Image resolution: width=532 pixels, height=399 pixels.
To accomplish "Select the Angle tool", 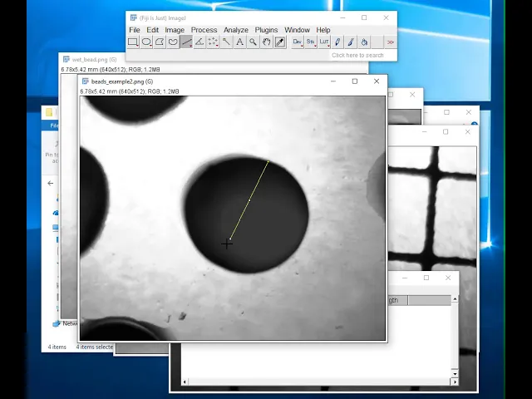I will 199,42.
